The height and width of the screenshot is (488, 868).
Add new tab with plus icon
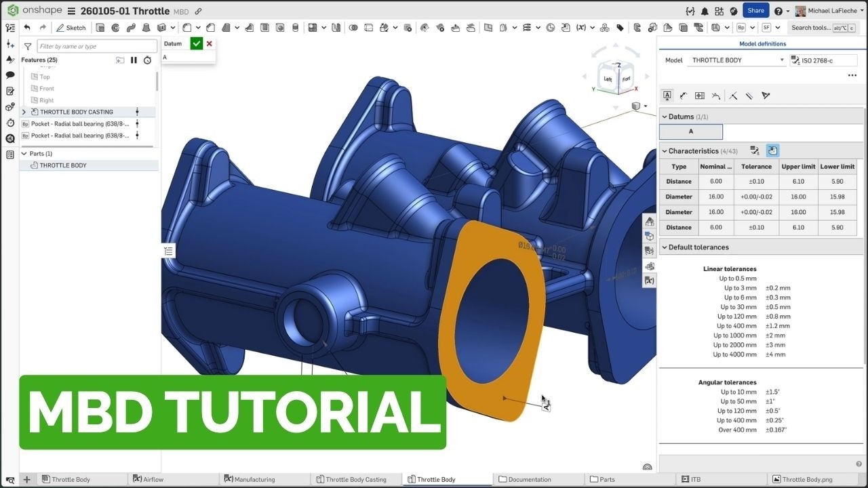(26, 479)
